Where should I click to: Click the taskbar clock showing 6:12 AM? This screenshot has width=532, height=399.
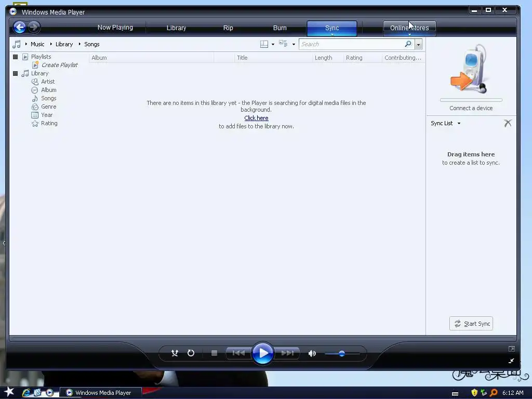pos(513,393)
